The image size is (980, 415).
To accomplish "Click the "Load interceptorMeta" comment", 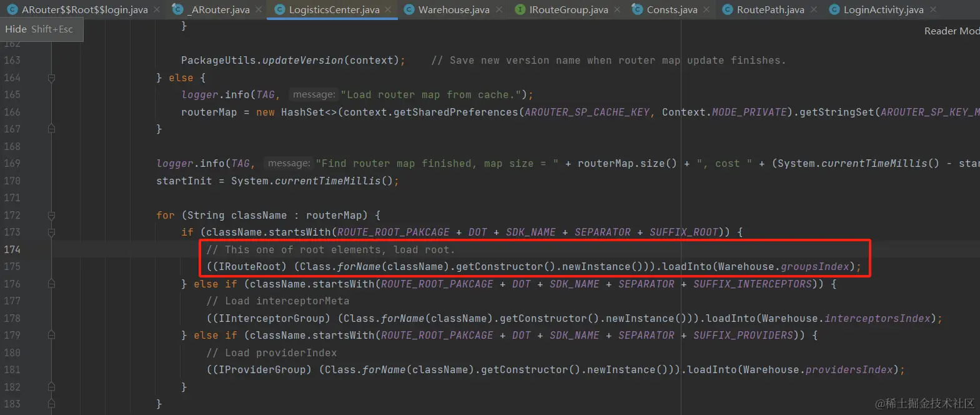I will [278, 301].
